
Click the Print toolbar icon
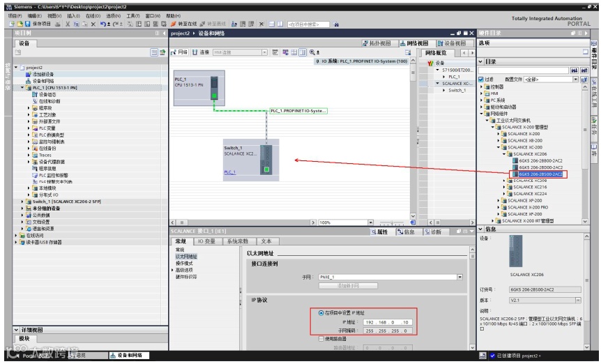(x=57, y=24)
